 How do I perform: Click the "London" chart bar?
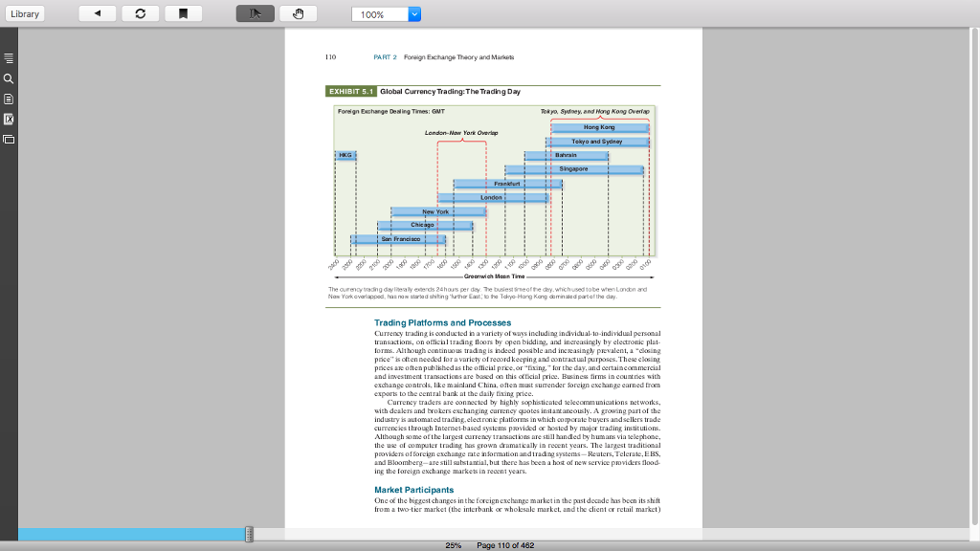coord(493,198)
